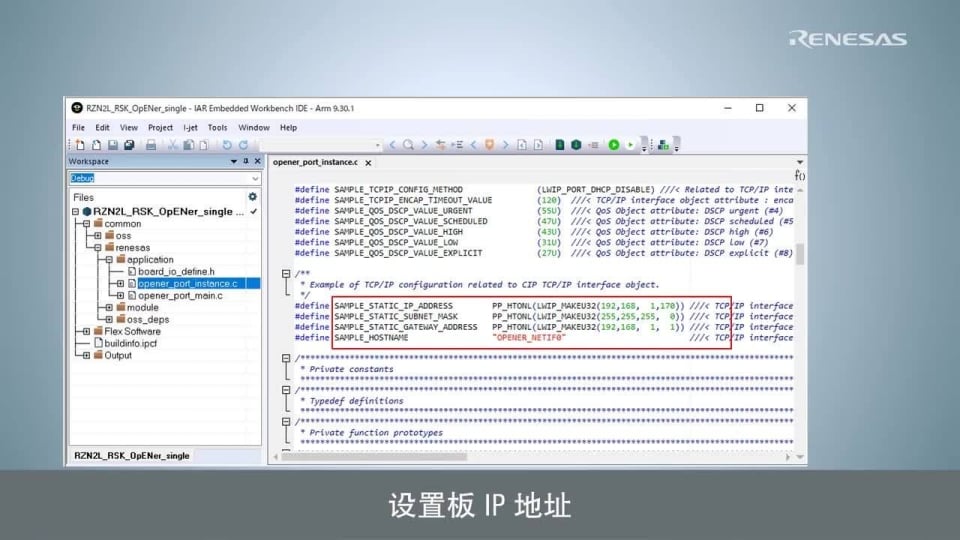Click the Open file toolbar icon
The width and height of the screenshot is (960, 540).
[x=96, y=145]
